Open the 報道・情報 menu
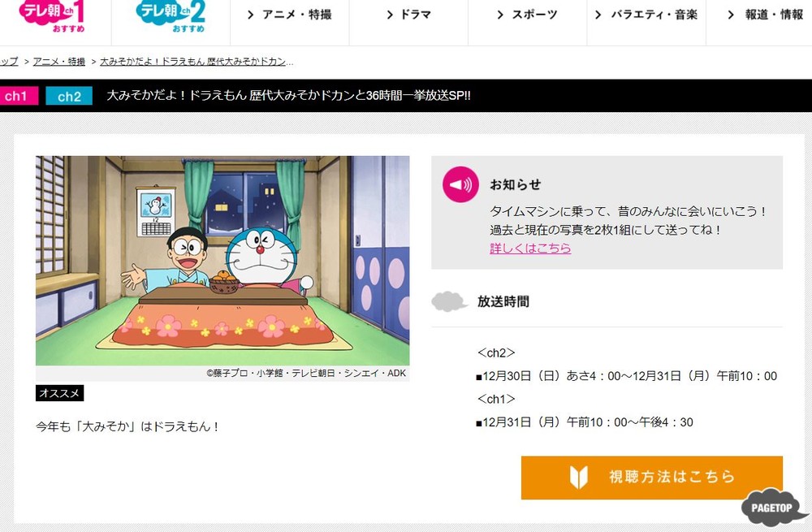This screenshot has width=812, height=532. pos(766,15)
